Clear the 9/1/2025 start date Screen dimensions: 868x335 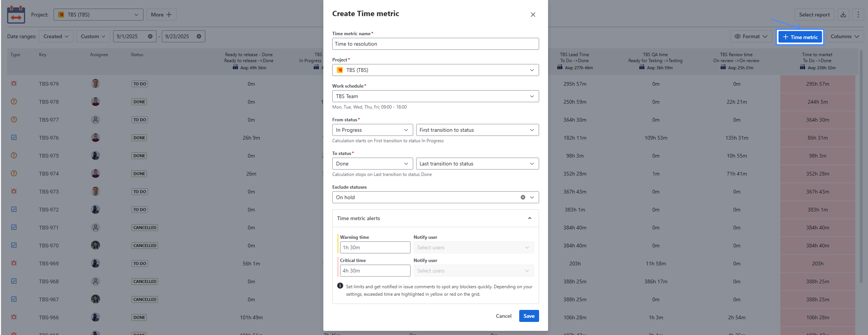coord(150,36)
